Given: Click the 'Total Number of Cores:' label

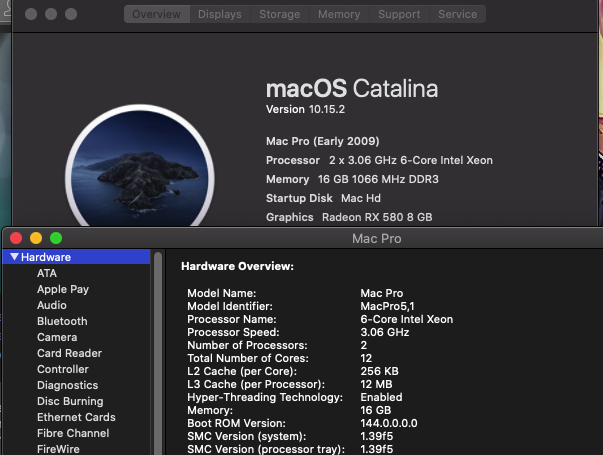Looking at the screenshot, I should coord(248,358).
